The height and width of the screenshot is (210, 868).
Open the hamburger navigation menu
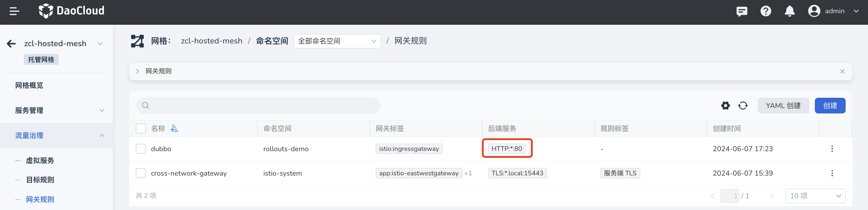[x=14, y=11]
